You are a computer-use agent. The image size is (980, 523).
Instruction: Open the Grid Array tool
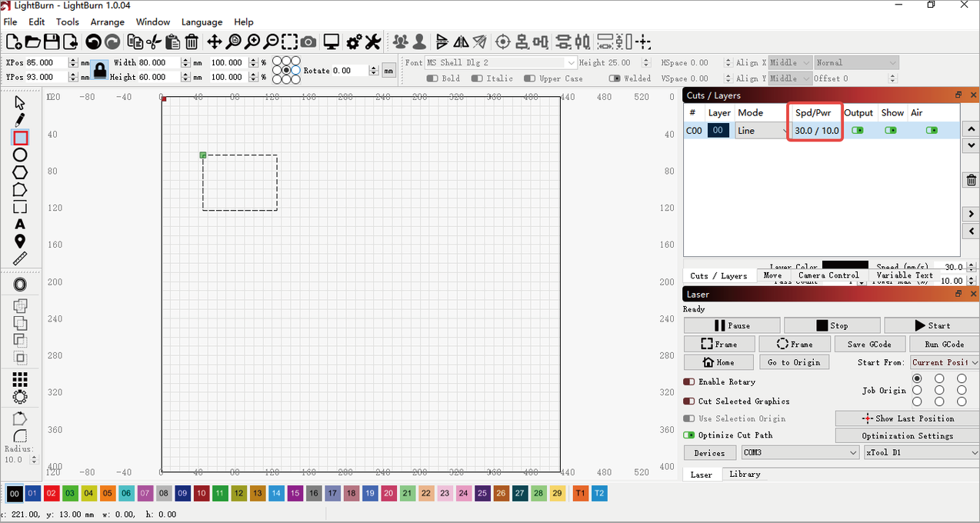20,380
